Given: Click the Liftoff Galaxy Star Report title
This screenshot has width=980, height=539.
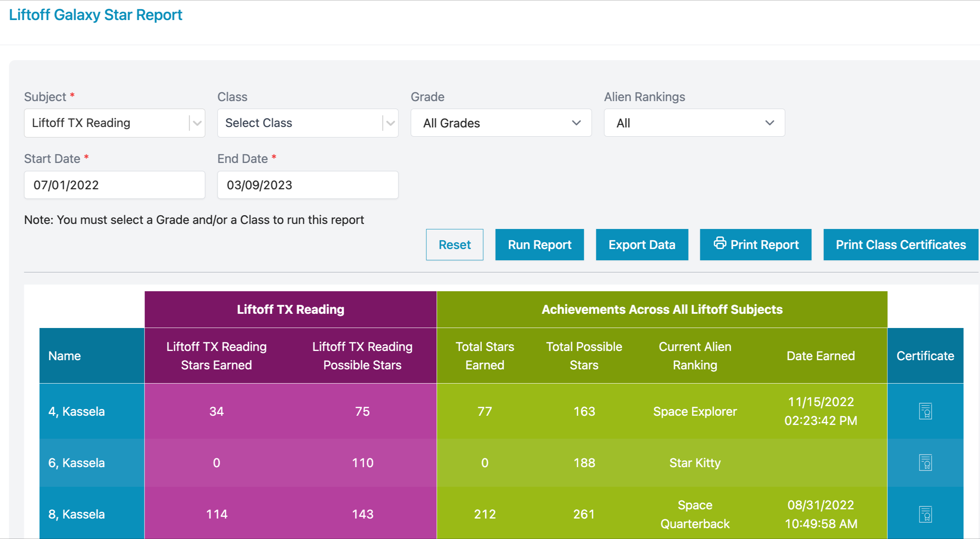Looking at the screenshot, I should click(96, 15).
